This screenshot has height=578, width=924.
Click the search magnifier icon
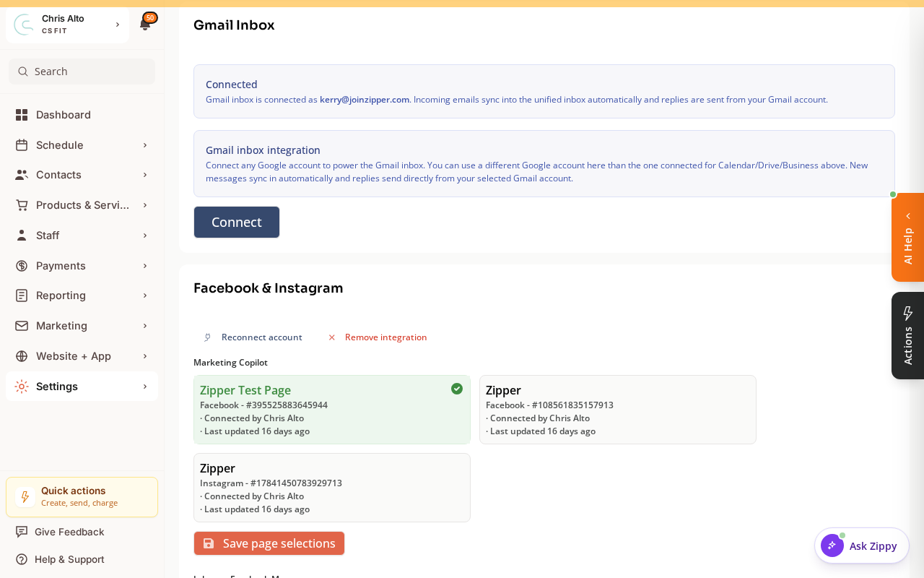click(x=23, y=72)
